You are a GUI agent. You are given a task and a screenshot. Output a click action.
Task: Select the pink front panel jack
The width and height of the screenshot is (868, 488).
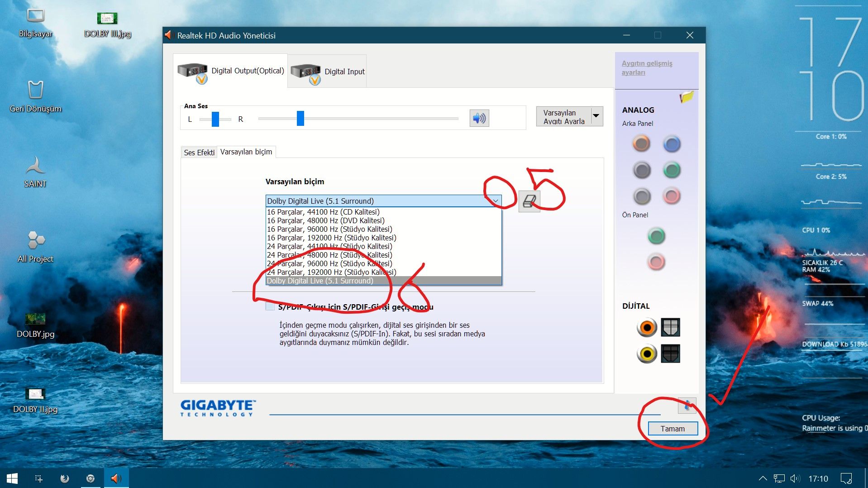(x=656, y=262)
